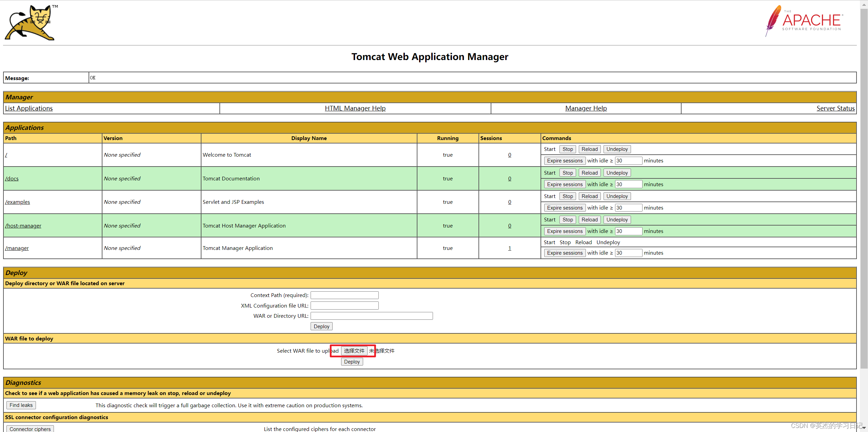Image resolution: width=868 pixels, height=432 pixels.
Task: Stop the /docs application
Action: (x=567, y=173)
